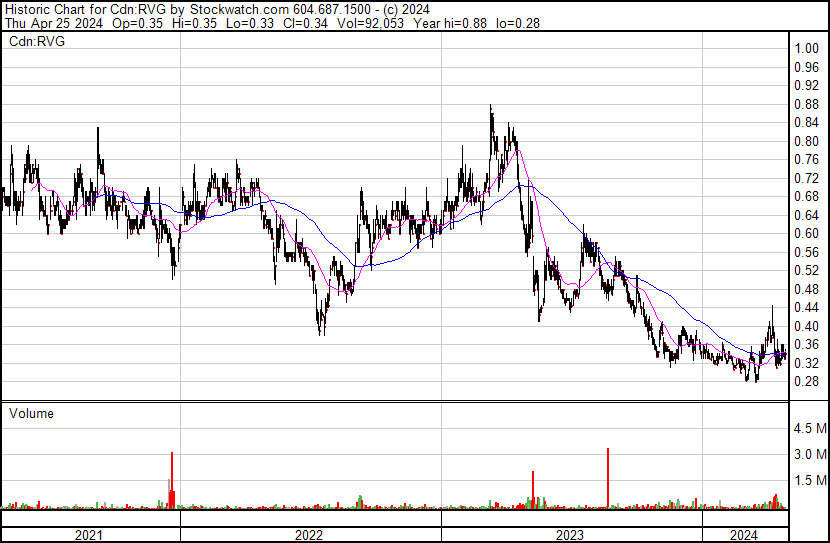Click the 1.5 M volume axis label
The height and width of the screenshot is (543, 830).
click(x=810, y=480)
